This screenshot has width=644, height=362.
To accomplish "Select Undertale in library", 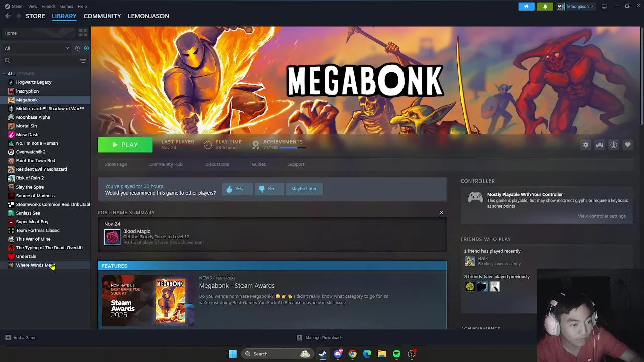I will click(x=26, y=256).
